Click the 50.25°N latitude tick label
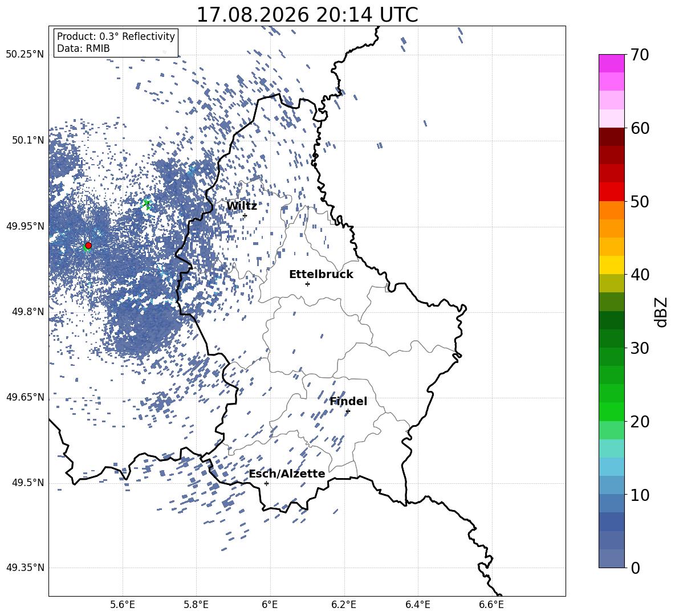The height and width of the screenshot is (616, 675). [x=26, y=55]
